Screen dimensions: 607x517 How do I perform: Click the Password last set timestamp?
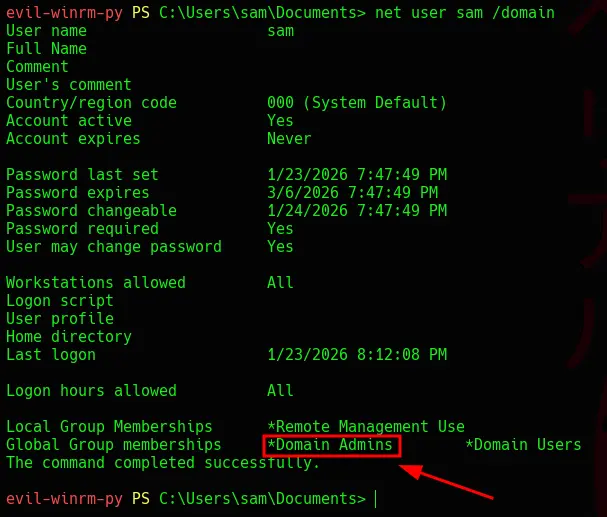(x=357, y=175)
